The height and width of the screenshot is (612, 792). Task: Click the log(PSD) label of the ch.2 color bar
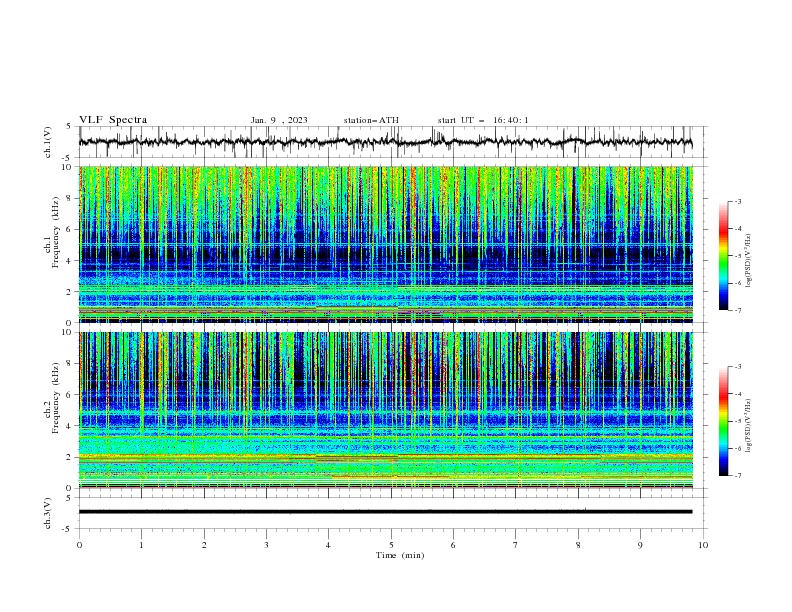749,425
